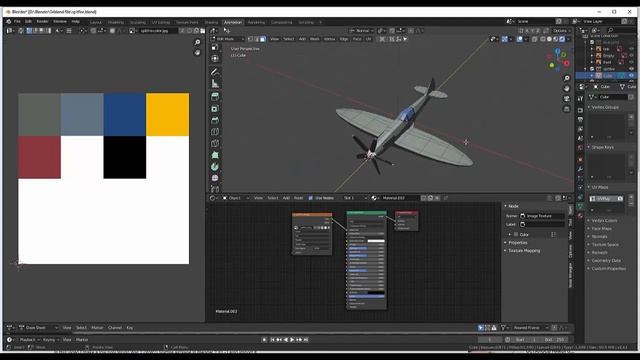Click the End frame field in timeline

tap(555, 340)
